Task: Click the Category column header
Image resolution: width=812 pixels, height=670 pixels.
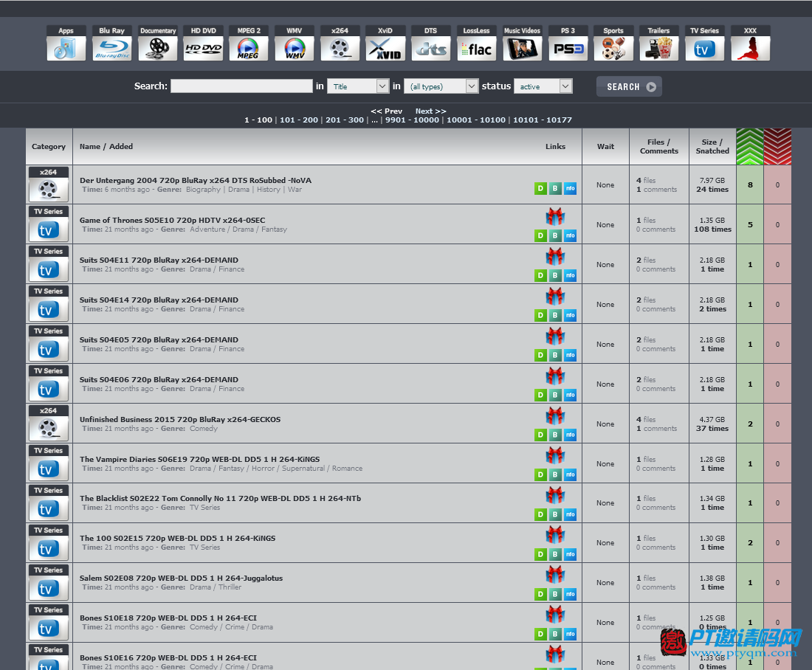Action: 49,147
